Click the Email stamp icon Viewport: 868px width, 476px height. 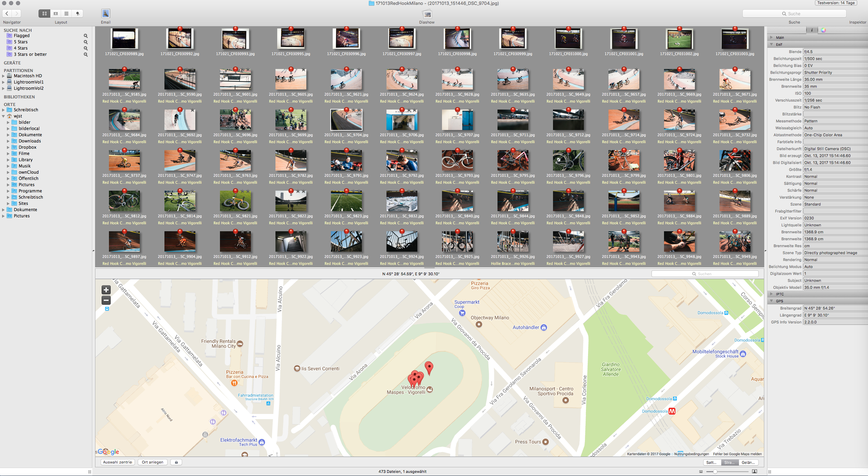pos(105,14)
